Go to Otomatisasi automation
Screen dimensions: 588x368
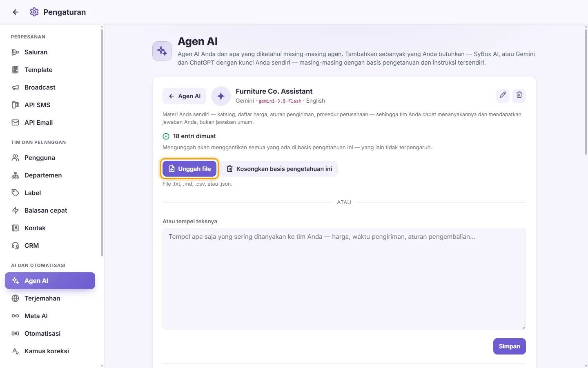tap(50, 334)
